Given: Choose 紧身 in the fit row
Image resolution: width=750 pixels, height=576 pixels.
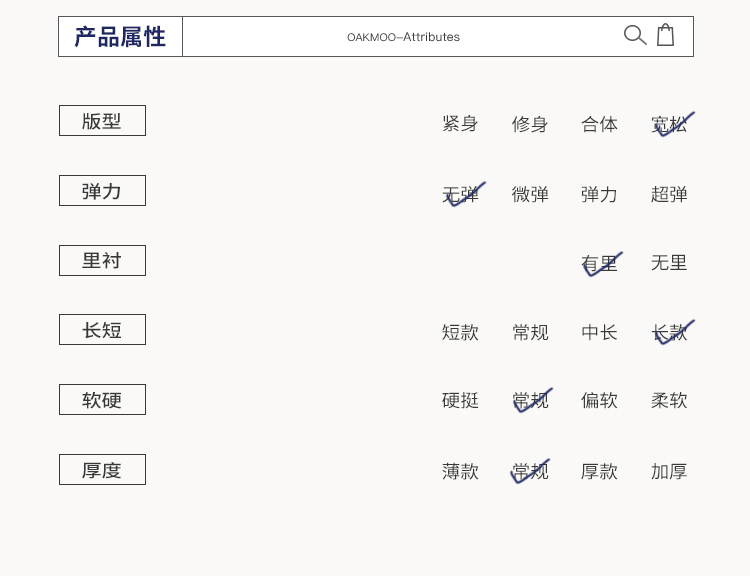Looking at the screenshot, I should click(x=460, y=124).
